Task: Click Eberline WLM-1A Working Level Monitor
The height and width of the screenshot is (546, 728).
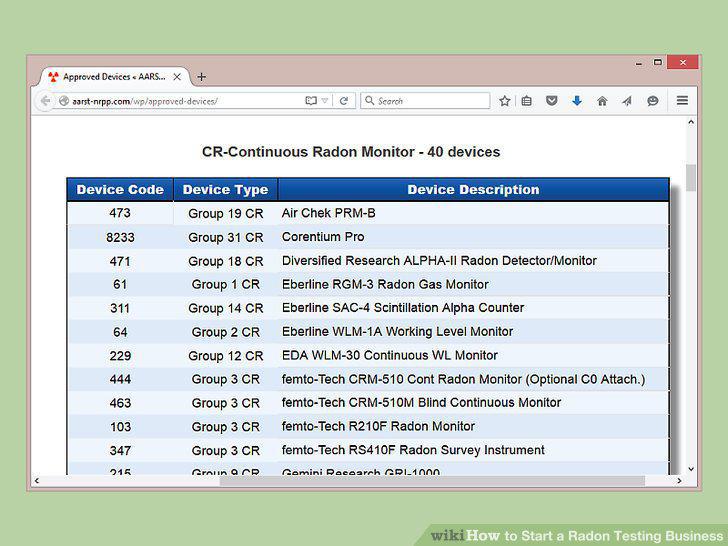Action: 397,332
